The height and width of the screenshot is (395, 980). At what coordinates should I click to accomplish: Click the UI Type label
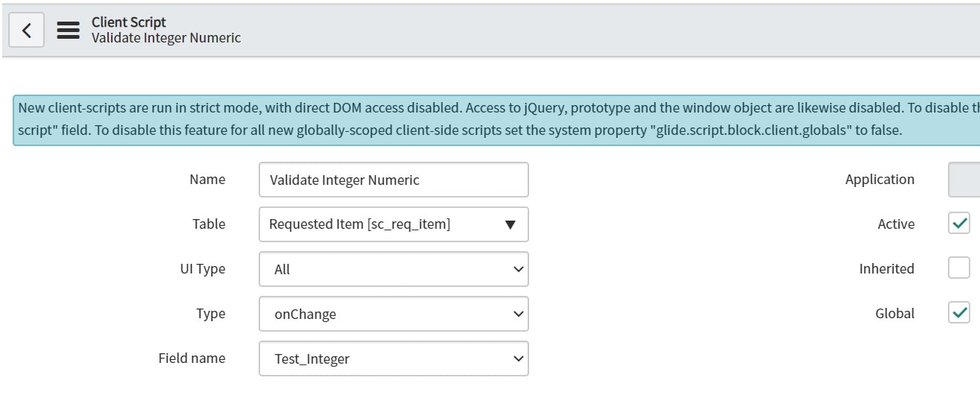(197, 269)
